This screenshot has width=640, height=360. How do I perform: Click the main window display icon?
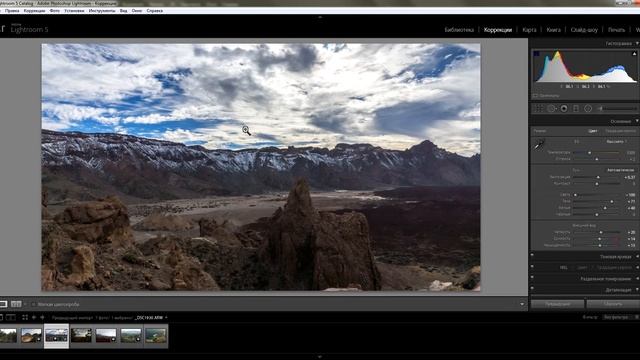point(2,317)
